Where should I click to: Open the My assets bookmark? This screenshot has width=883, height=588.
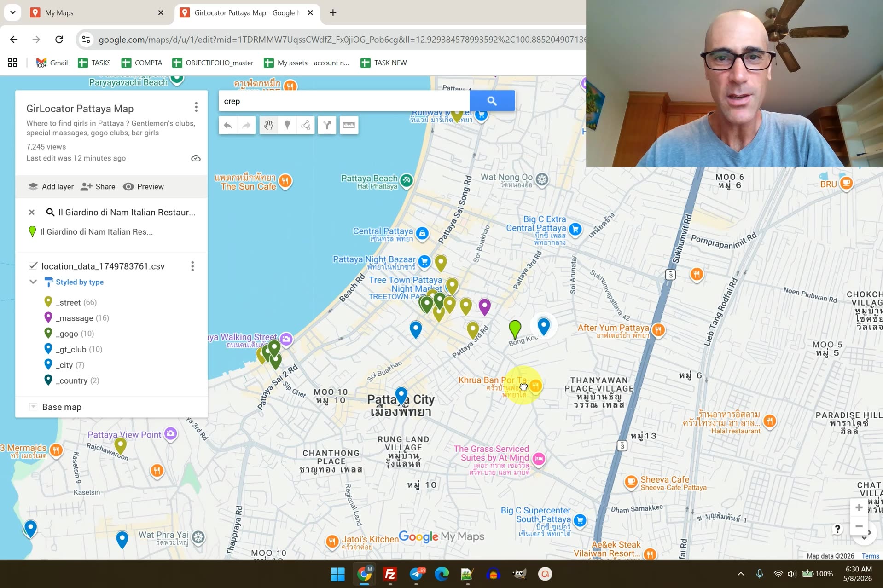(x=307, y=63)
